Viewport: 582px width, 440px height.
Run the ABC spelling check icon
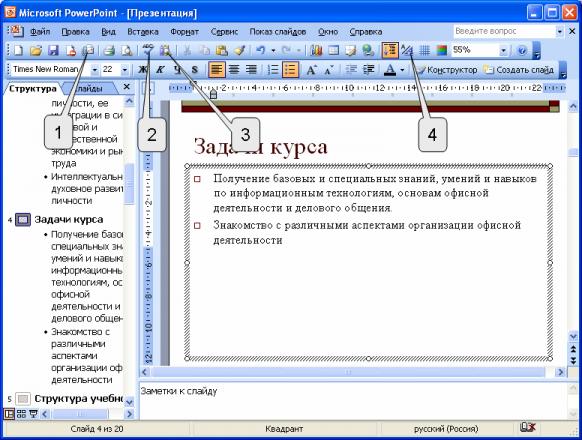point(148,50)
